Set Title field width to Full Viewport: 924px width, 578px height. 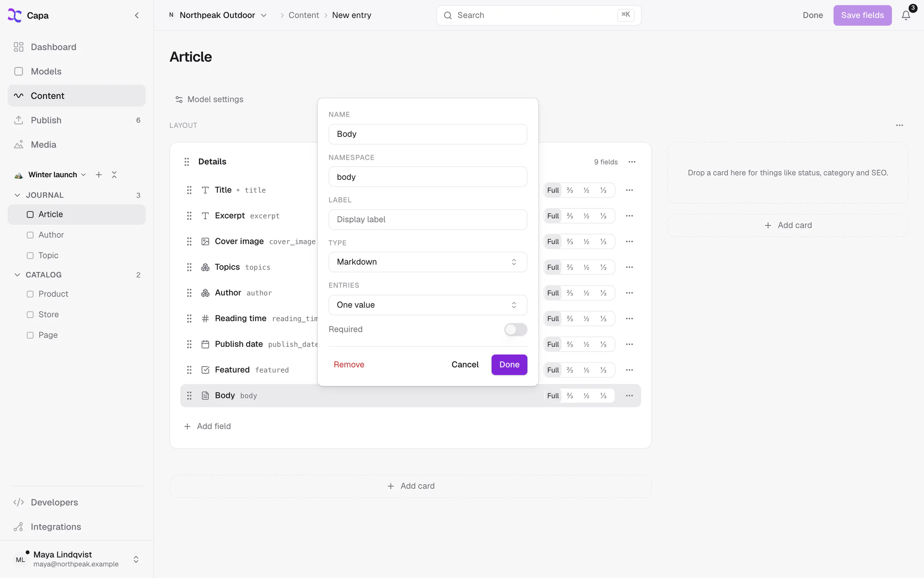[553, 190]
